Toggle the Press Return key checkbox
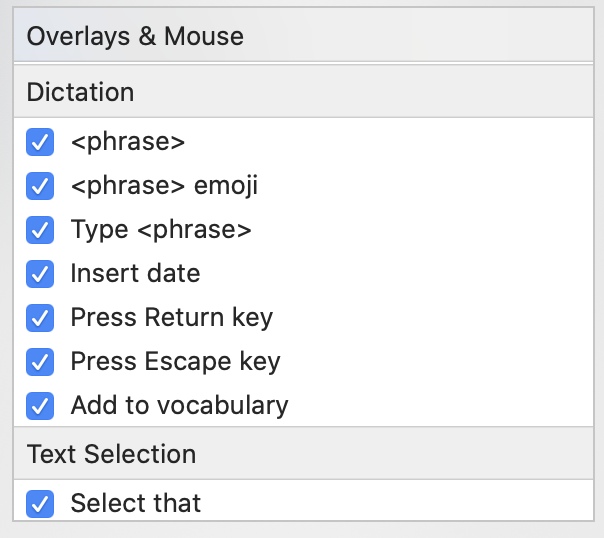This screenshot has height=538, width=604. click(40, 318)
